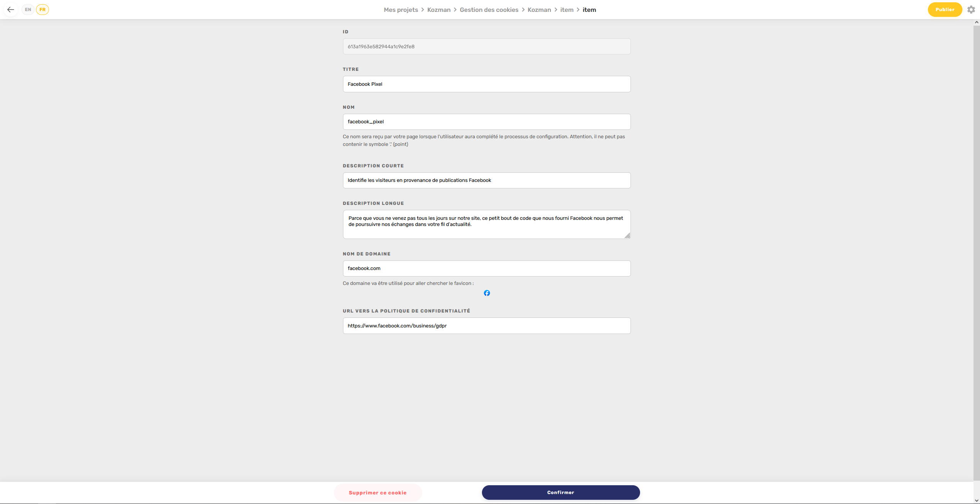Click the Publier button
The image size is (980, 504).
[944, 9]
